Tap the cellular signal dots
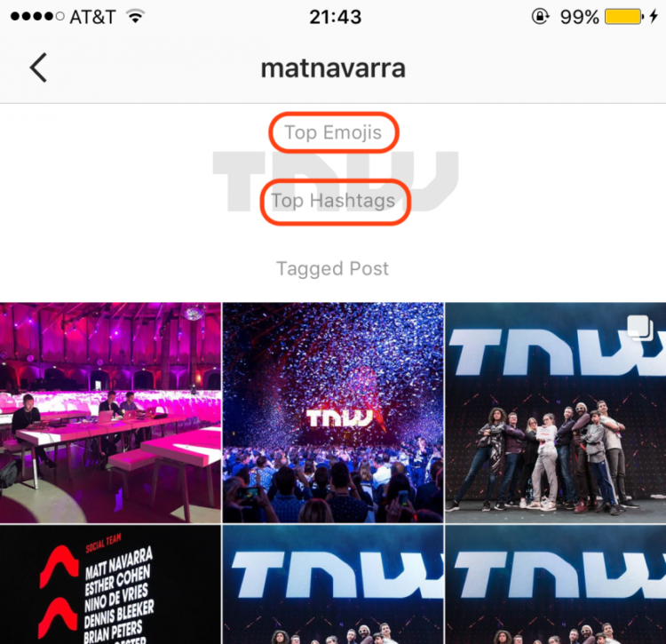Image resolution: width=666 pixels, height=644 pixels. (37, 17)
